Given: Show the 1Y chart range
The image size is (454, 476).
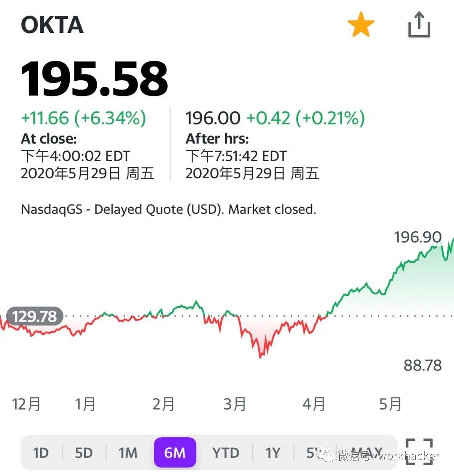Looking at the screenshot, I should coord(273,453).
